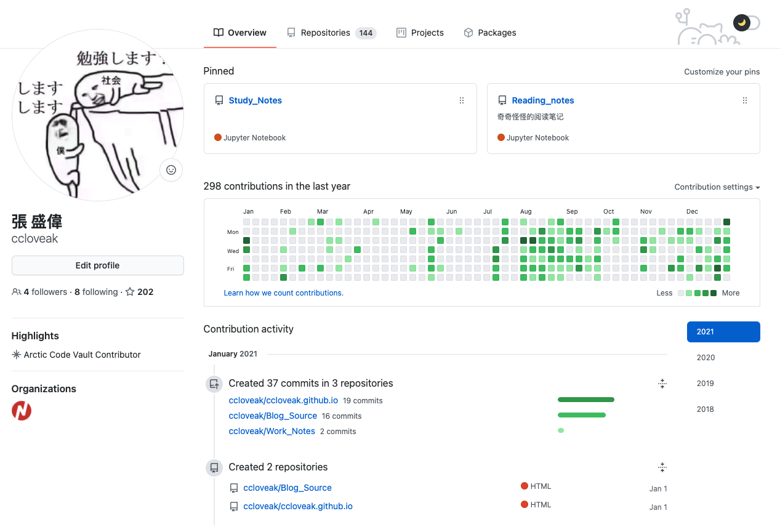Select the 2020 year filter
Screen dimensions: 780x532
pos(706,358)
